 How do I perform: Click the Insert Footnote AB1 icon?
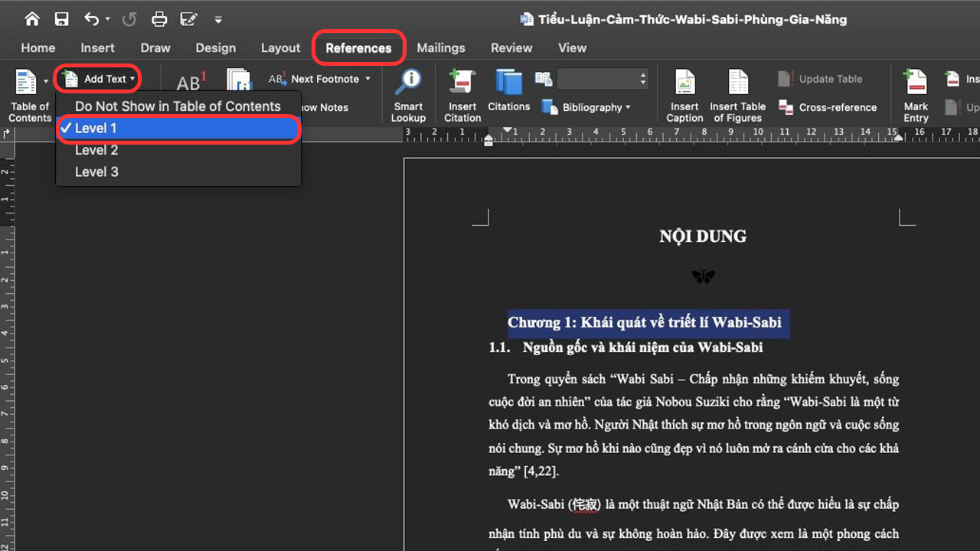click(191, 82)
